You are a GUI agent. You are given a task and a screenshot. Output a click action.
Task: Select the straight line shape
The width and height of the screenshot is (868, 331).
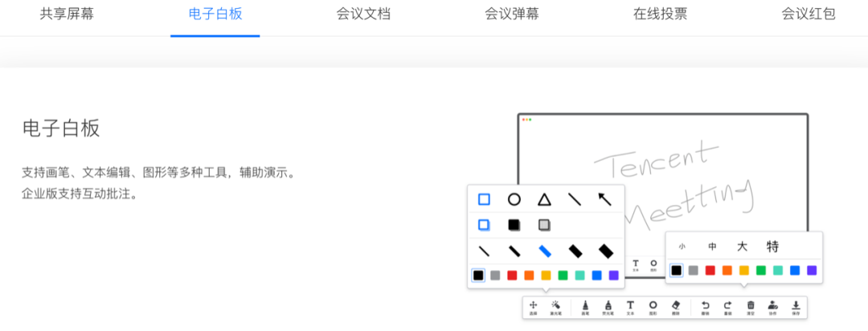pyautogui.click(x=575, y=199)
